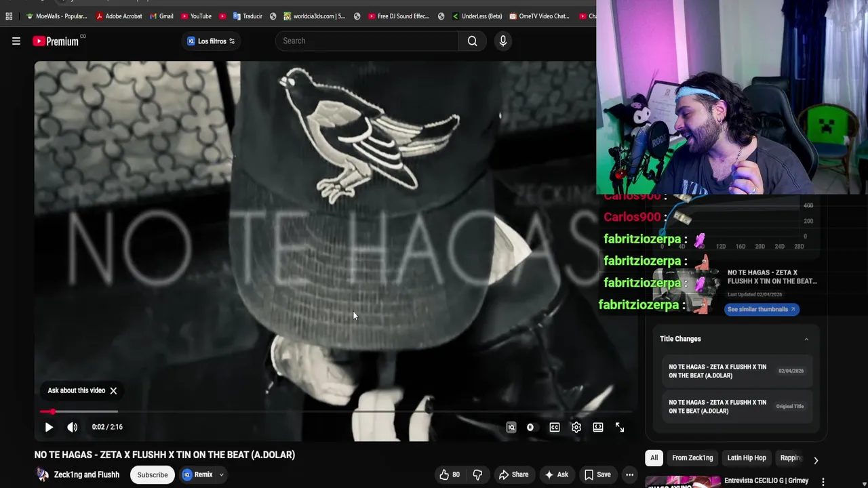Open the UnderLess (Beta) bookmark
Screen dimensions: 868x488
click(x=477, y=16)
